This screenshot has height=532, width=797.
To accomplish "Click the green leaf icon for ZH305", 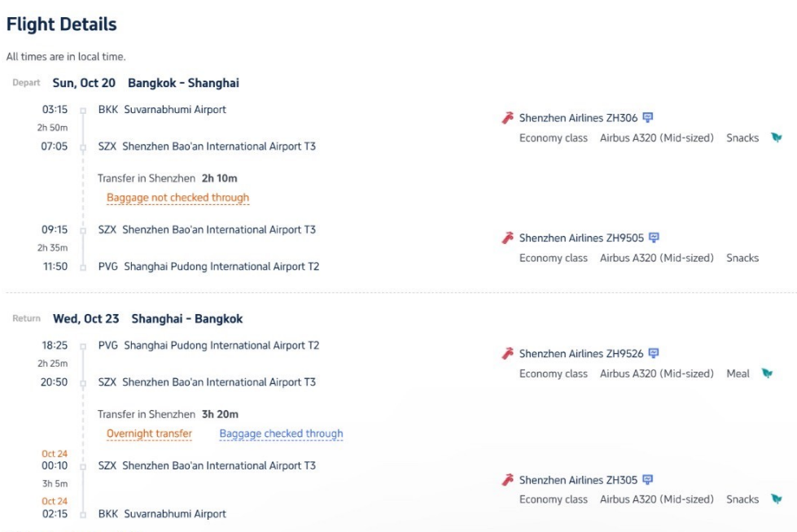I will tap(776, 499).
